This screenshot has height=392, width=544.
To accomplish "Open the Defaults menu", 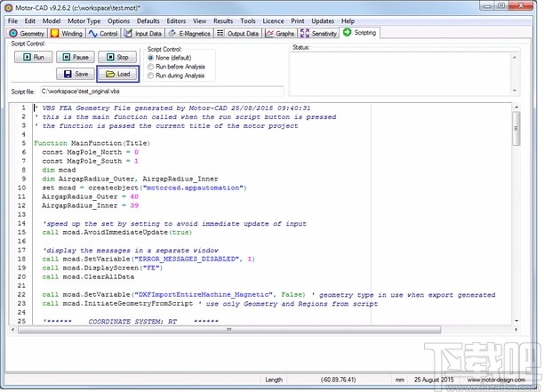I will (x=148, y=21).
